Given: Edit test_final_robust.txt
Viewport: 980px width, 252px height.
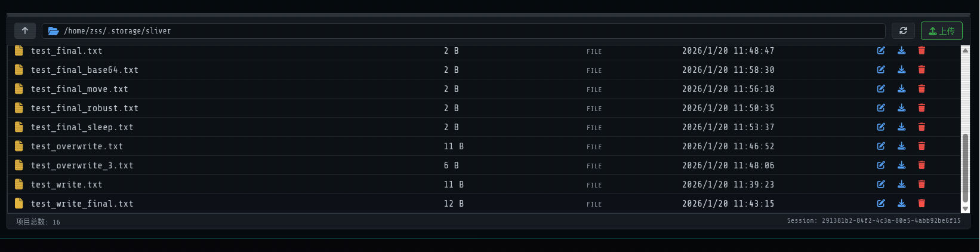Looking at the screenshot, I should point(881,108).
